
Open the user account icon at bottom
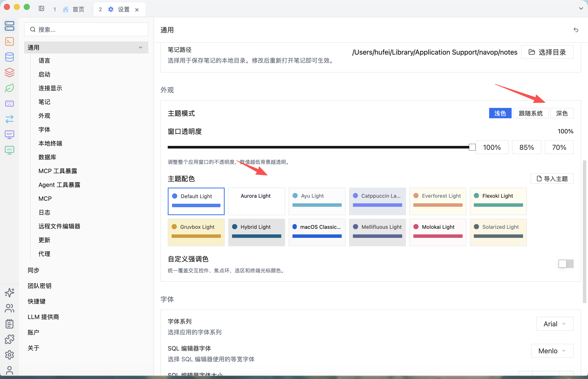point(9,370)
